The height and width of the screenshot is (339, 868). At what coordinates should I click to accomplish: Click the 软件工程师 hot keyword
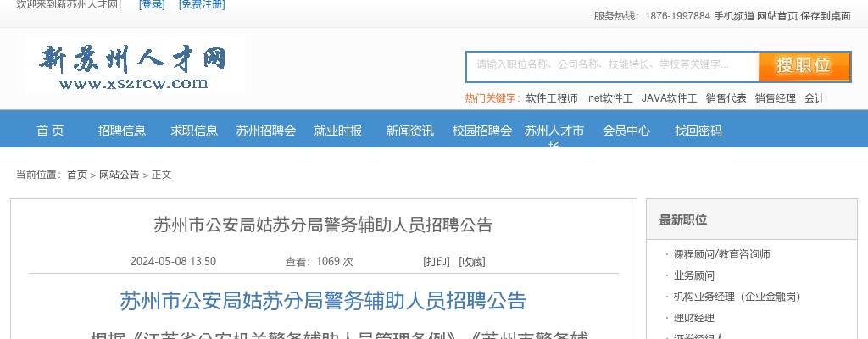tap(552, 98)
